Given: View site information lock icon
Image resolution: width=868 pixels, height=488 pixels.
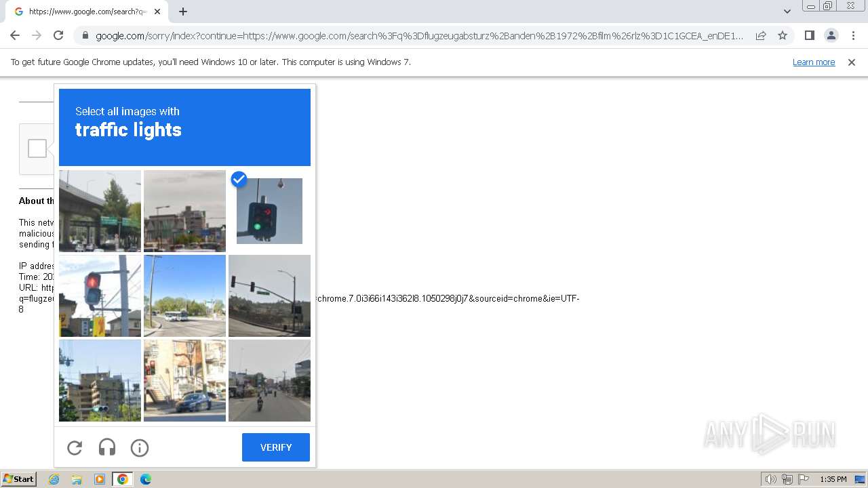Looking at the screenshot, I should click(85, 36).
